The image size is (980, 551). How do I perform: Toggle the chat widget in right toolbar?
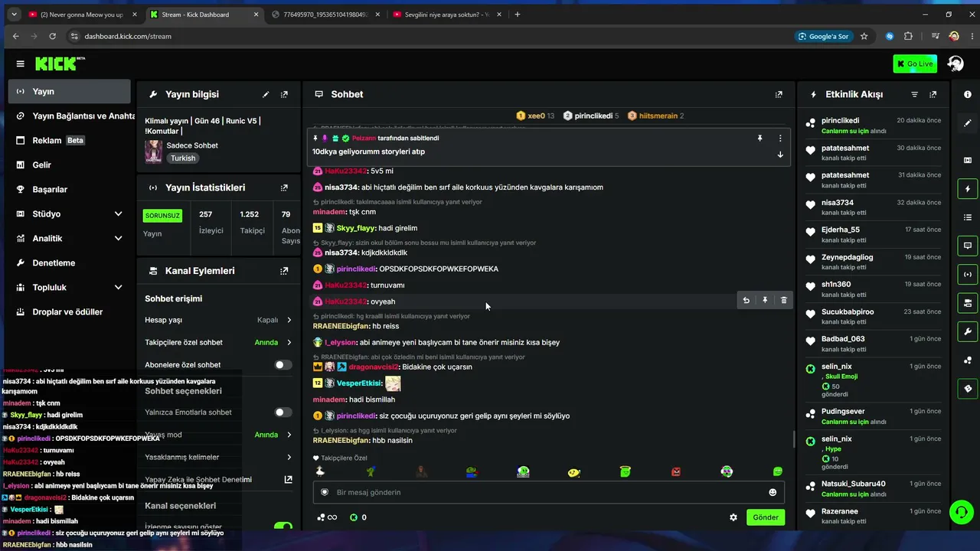tap(968, 246)
